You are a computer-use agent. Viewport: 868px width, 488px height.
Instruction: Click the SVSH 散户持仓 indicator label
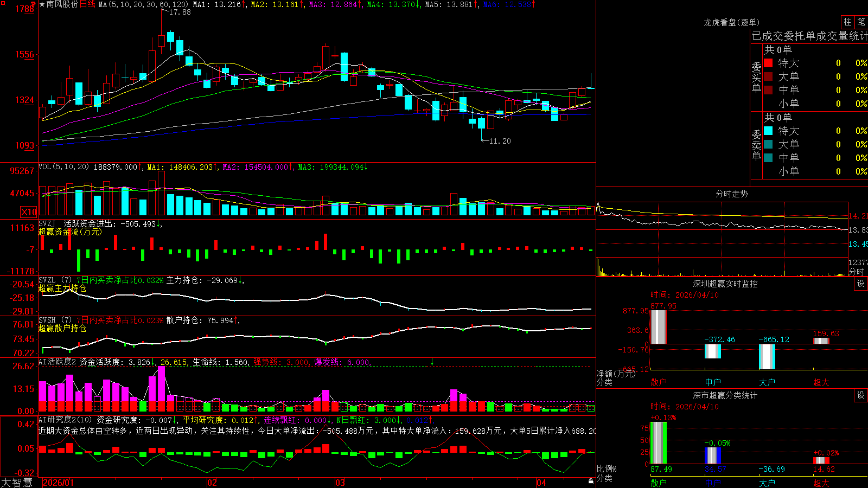[x=139, y=320]
